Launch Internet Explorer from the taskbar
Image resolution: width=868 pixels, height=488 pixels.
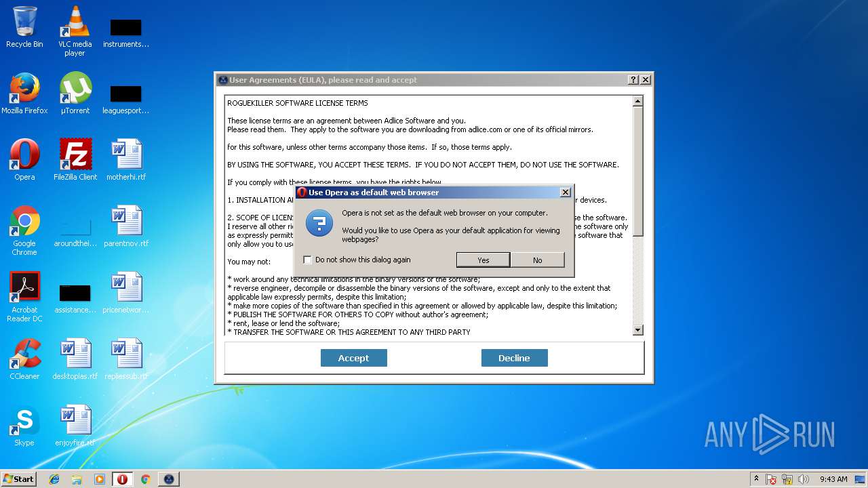(54, 479)
